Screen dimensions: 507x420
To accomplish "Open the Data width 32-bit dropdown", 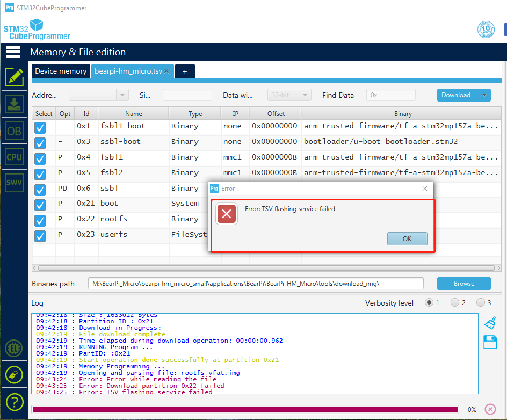I will (289, 95).
